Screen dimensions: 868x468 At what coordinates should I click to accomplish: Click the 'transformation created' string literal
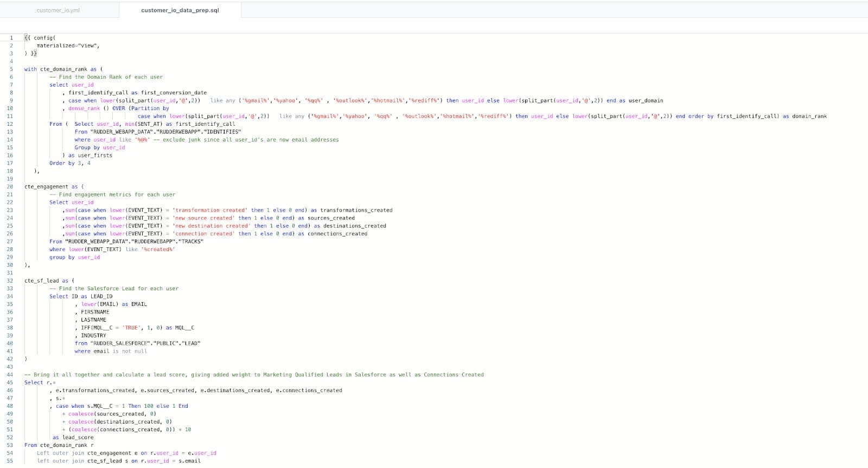[x=210, y=210]
